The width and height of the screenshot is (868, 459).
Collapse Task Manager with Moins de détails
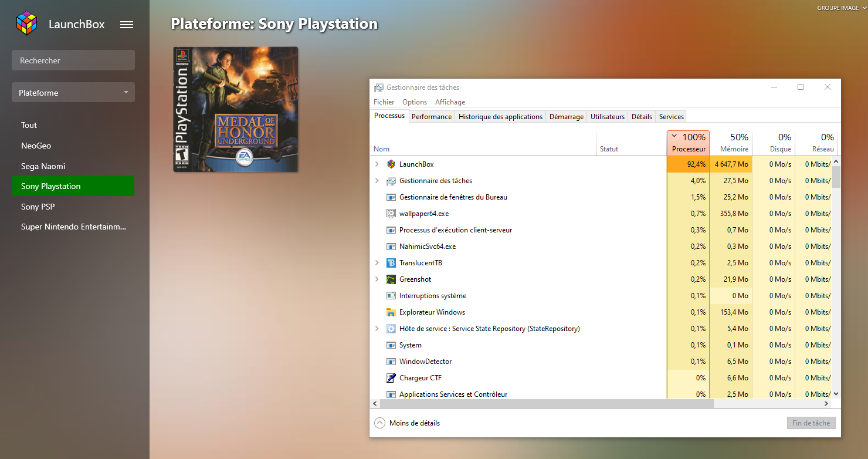[407, 423]
